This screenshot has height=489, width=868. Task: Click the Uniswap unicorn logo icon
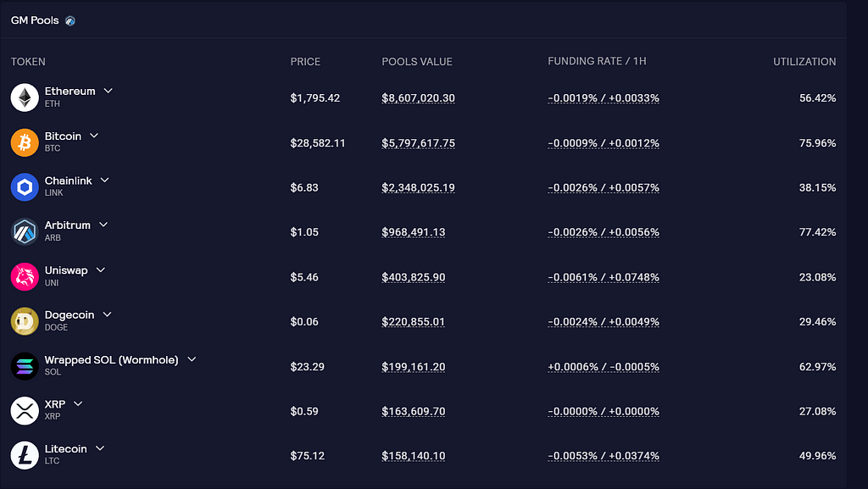pyautogui.click(x=25, y=276)
